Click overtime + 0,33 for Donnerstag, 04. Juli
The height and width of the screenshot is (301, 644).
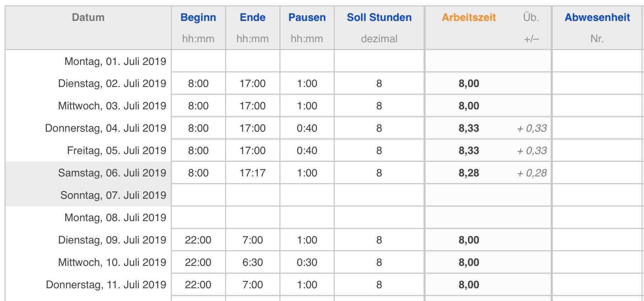[x=532, y=128]
